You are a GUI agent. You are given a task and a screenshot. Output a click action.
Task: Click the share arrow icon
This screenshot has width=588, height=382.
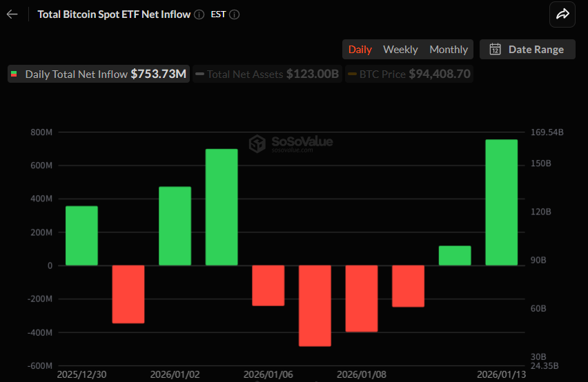tap(562, 14)
